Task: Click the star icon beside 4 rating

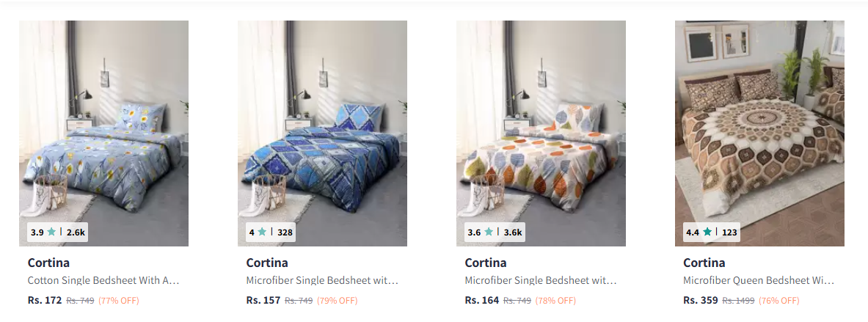Action: [262, 233]
